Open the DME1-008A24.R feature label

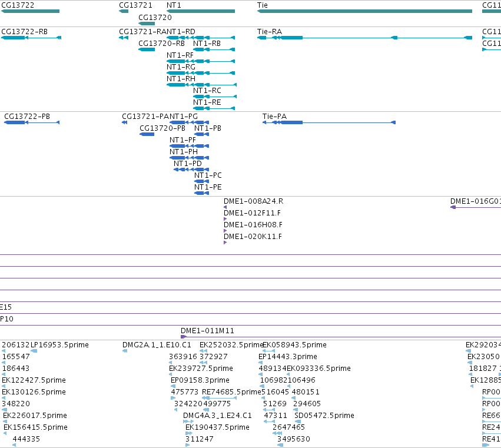[253, 201]
